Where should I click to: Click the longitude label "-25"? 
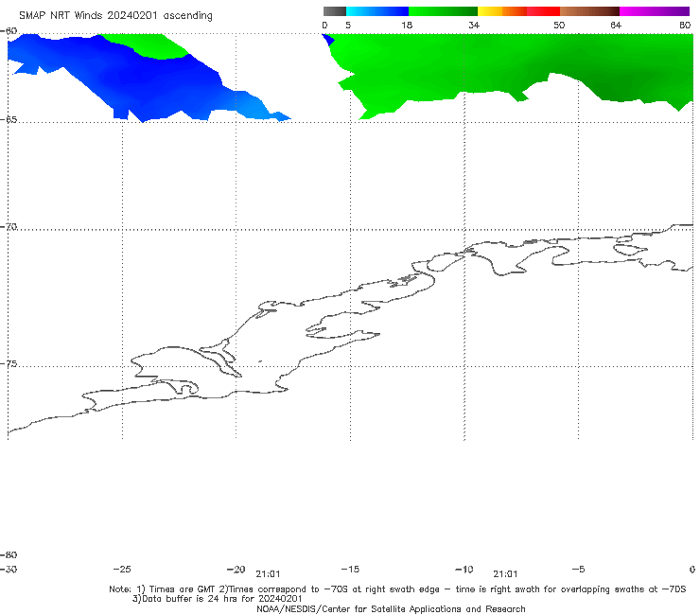pos(122,570)
